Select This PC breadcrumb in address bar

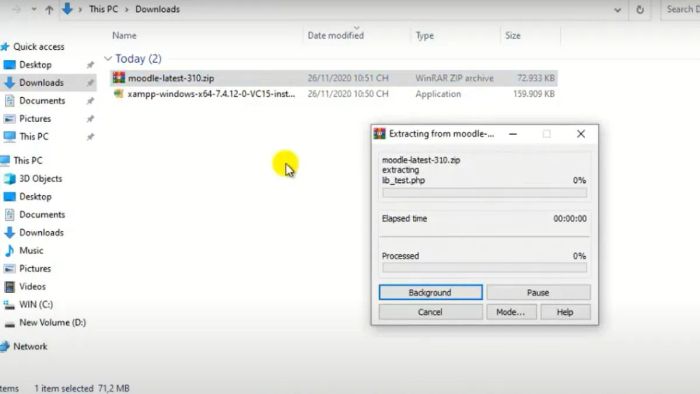point(103,9)
